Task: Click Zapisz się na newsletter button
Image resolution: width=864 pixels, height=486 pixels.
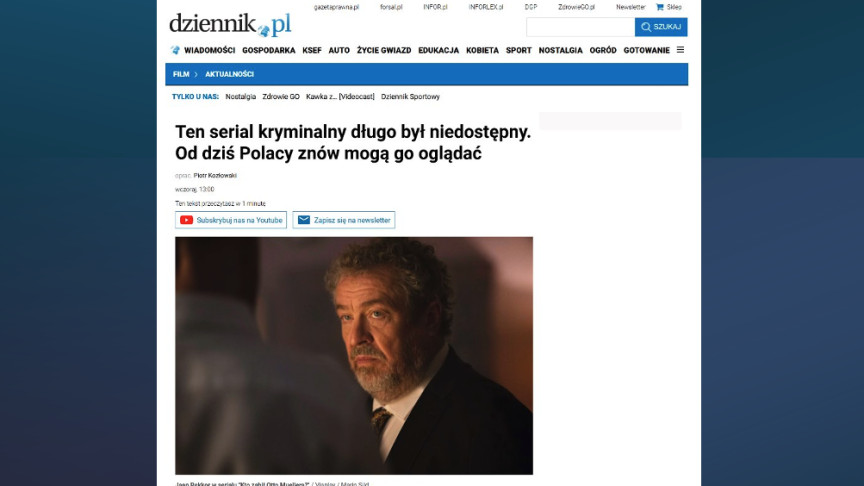Action: click(344, 220)
